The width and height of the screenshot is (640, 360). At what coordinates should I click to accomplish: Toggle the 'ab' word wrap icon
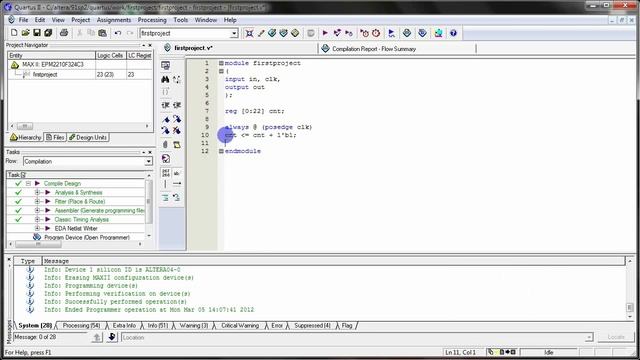coord(177,173)
